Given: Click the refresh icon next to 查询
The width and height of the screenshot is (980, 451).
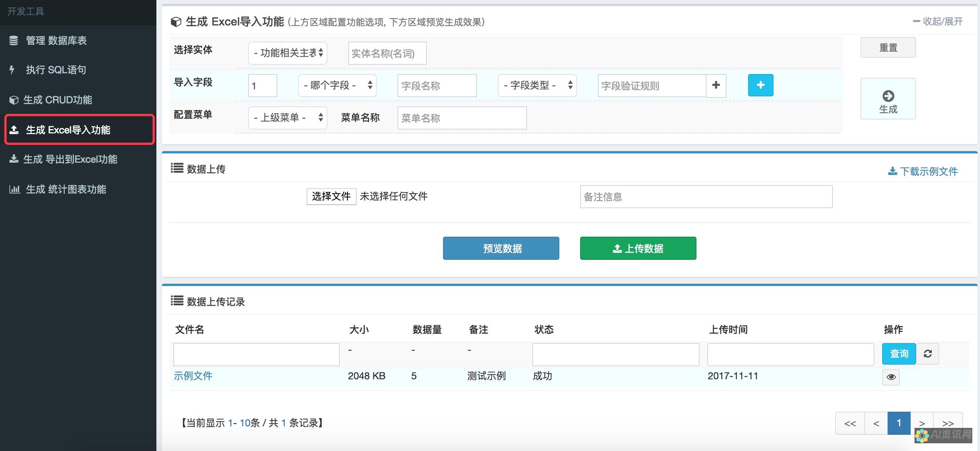Looking at the screenshot, I should click(928, 353).
